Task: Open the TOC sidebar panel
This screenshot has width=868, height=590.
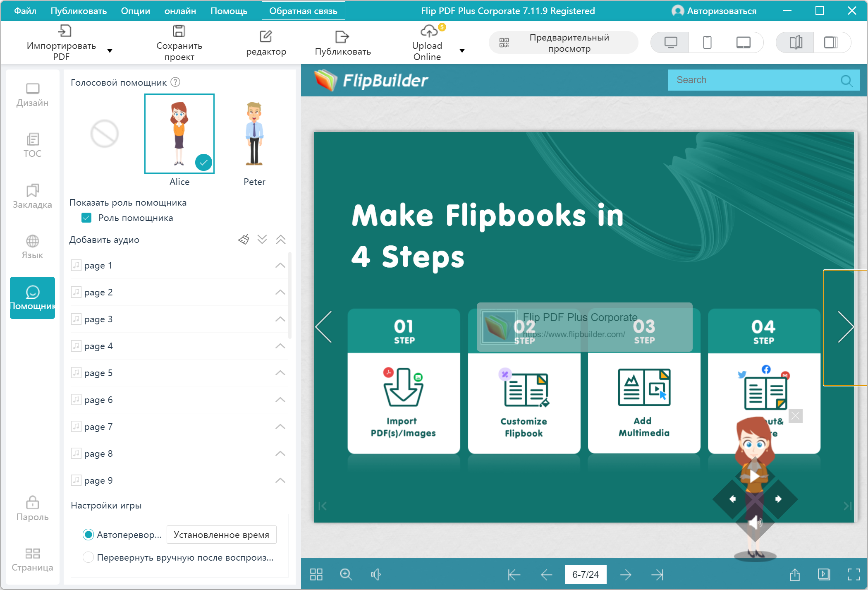Action: coord(32,145)
